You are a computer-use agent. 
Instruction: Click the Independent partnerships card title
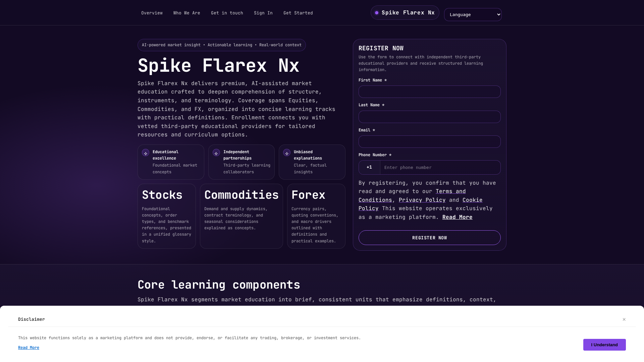tap(237, 155)
